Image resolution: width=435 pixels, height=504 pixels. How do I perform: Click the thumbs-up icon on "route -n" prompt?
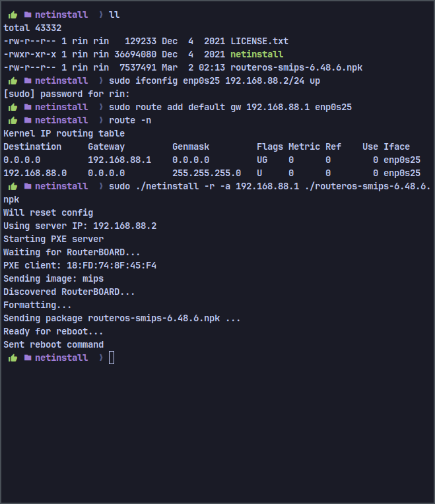13,120
